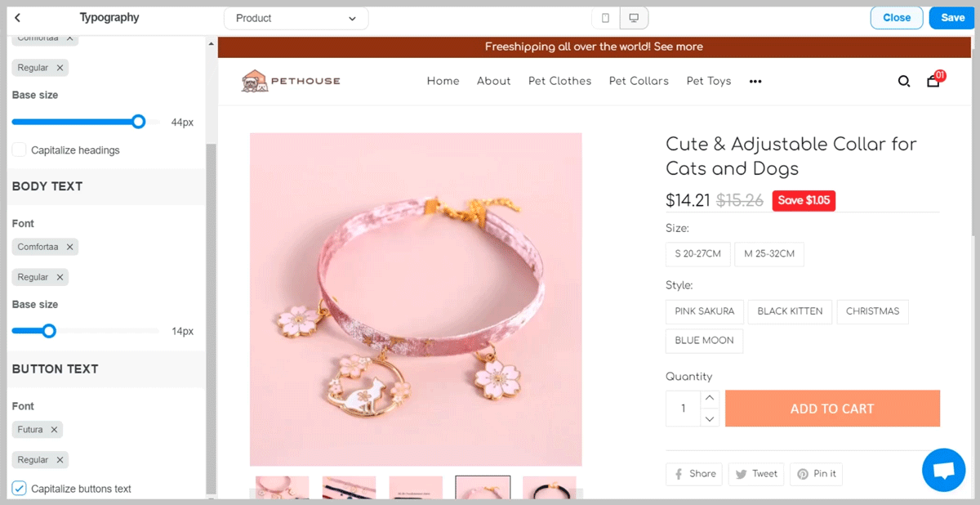This screenshot has height=505, width=980.
Task: Adjust the body text base size slider
Action: pyautogui.click(x=49, y=331)
